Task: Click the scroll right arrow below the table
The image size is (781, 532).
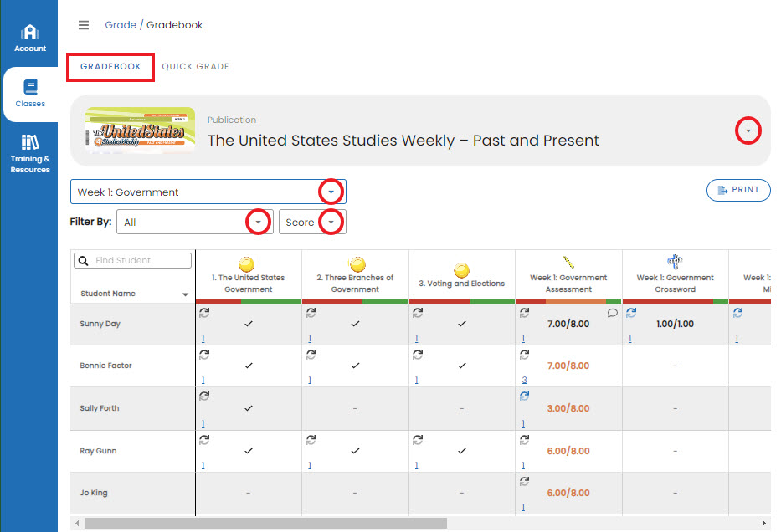Action: tap(764, 523)
